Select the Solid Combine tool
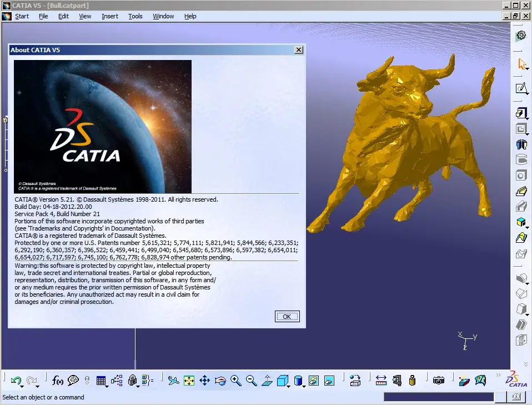The width and height of the screenshot is (532, 405). pos(521,222)
